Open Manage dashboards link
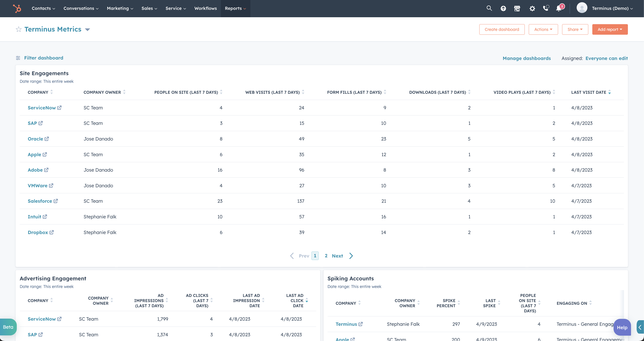This screenshot has height=341, width=644. coord(527,58)
